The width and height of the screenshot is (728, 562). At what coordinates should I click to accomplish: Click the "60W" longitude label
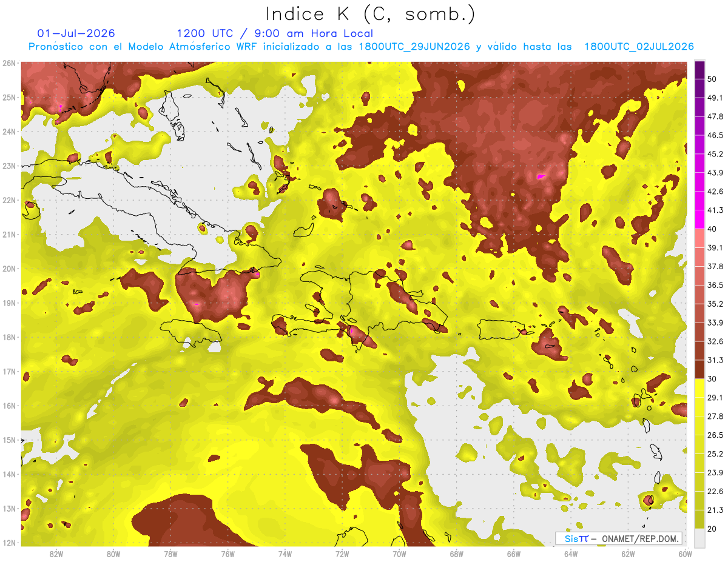[x=685, y=554]
